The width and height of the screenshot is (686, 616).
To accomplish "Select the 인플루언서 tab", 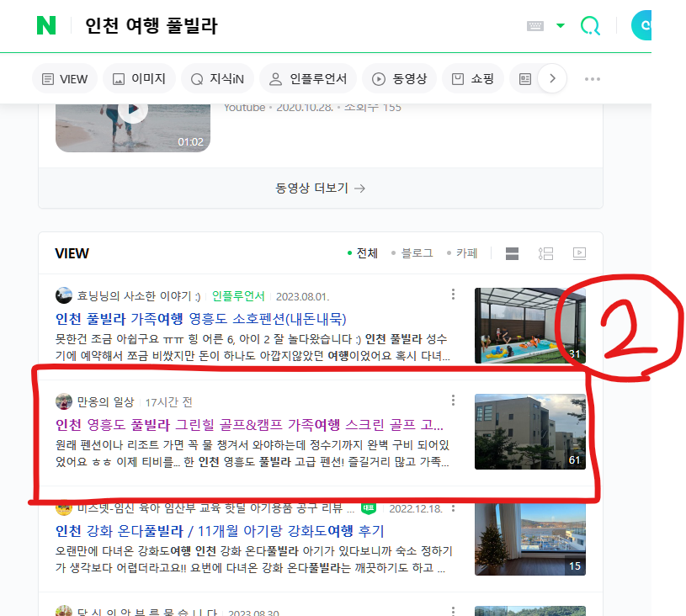I will click(308, 79).
